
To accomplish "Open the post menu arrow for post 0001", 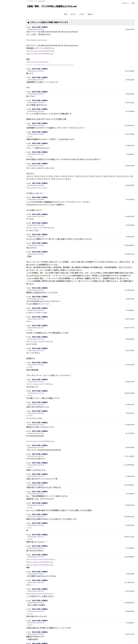I will (x=27, y=27).
